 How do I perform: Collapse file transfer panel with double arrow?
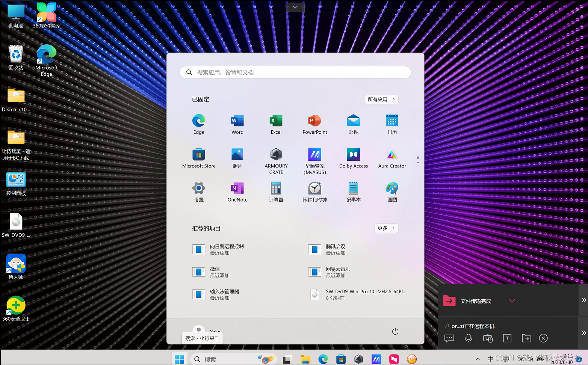point(584,300)
